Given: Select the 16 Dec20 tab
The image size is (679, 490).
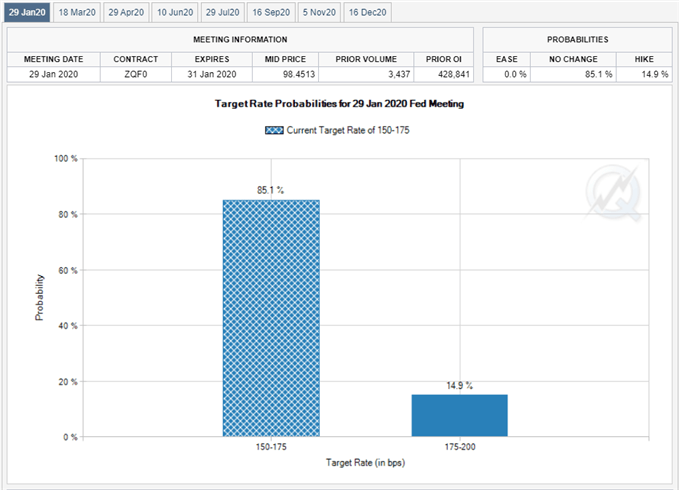Looking at the screenshot, I should 368,12.
